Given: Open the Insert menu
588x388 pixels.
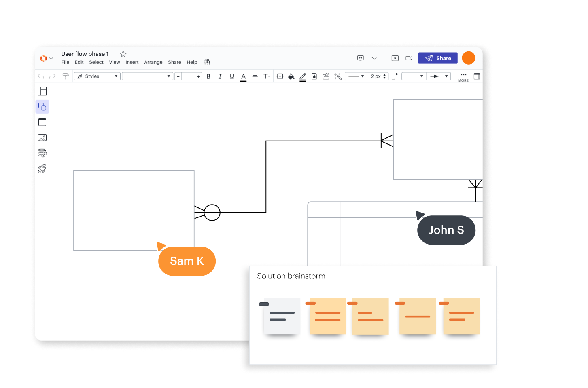Looking at the screenshot, I should click(x=132, y=62).
